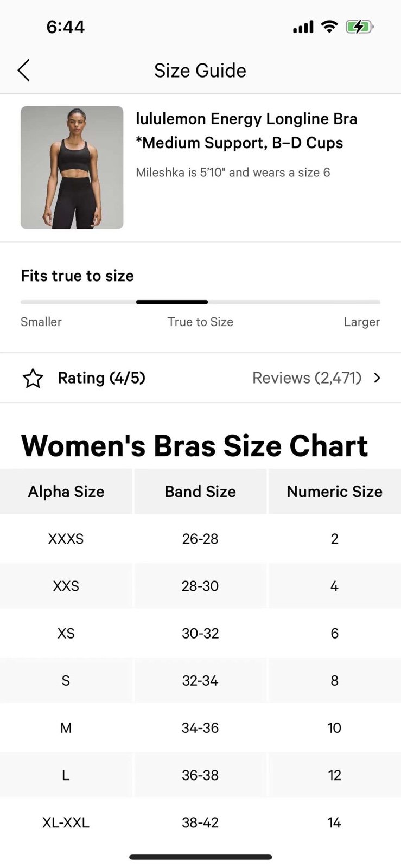401x868 pixels.
Task: Tap the XL-XXL alpha size cell
Action: click(66, 822)
